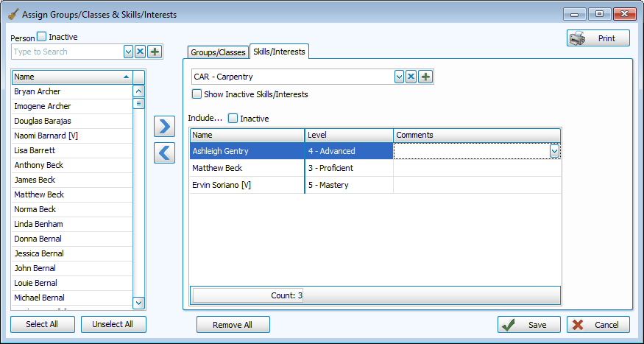644x344 pixels.
Task: Select the Skills/Interests tab
Action: (278, 51)
